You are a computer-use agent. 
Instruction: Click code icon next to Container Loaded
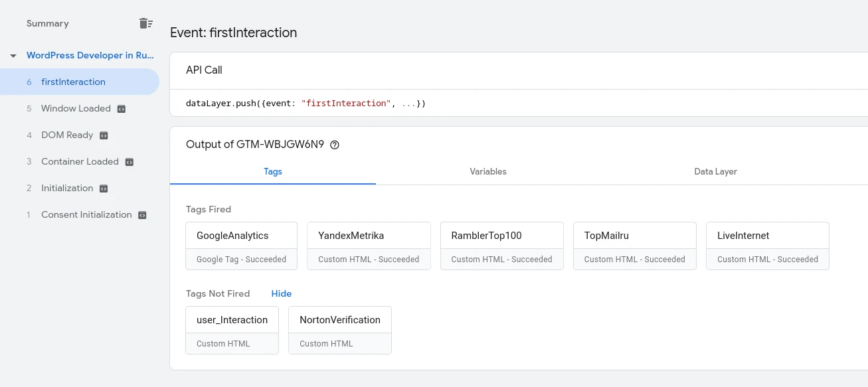[130, 162]
